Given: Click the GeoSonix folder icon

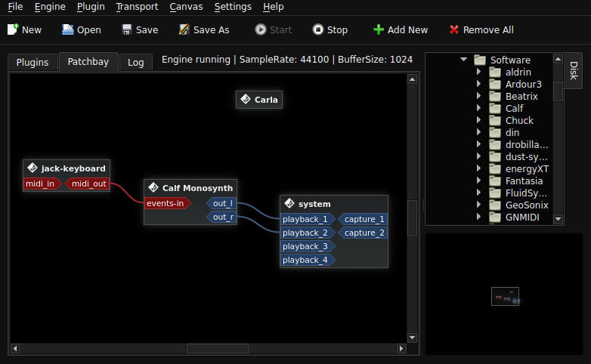Looking at the screenshot, I should tap(495, 205).
